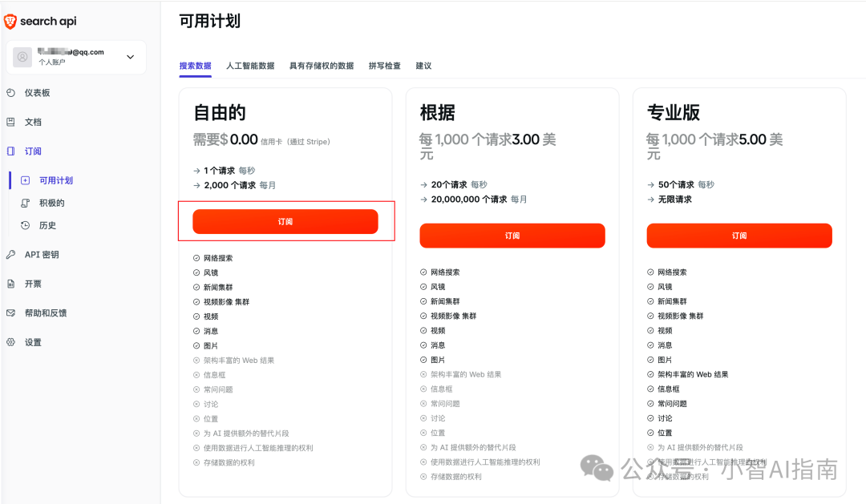
Task: Select the 具有存储权的数据 tab
Action: click(x=321, y=66)
